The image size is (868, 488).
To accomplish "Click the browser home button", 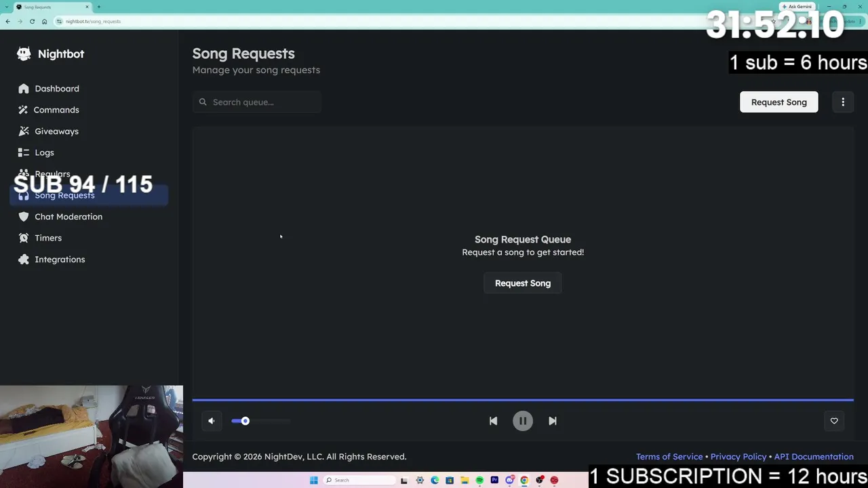I will point(44,21).
